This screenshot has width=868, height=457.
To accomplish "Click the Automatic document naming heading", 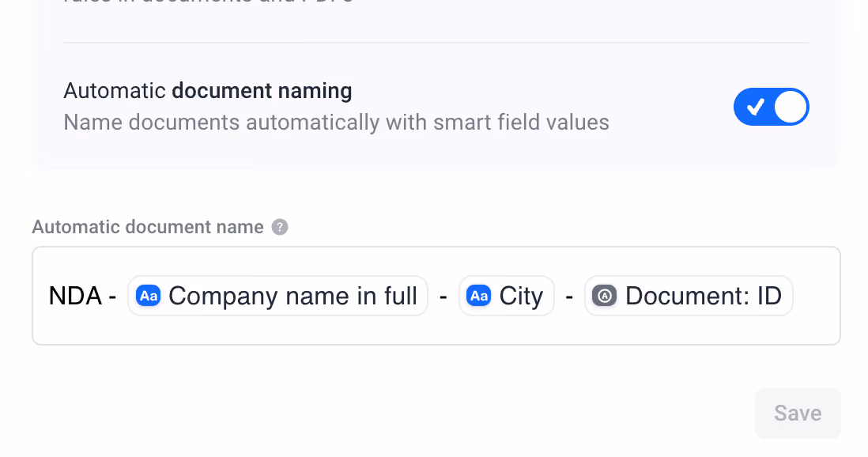I will pos(208,91).
